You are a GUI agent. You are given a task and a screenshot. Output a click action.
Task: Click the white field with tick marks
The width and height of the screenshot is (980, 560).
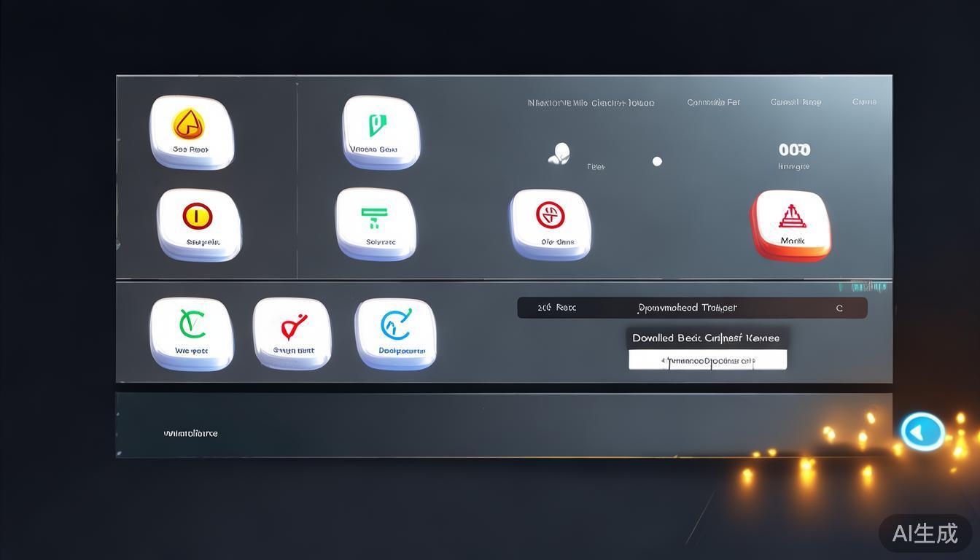(707, 360)
